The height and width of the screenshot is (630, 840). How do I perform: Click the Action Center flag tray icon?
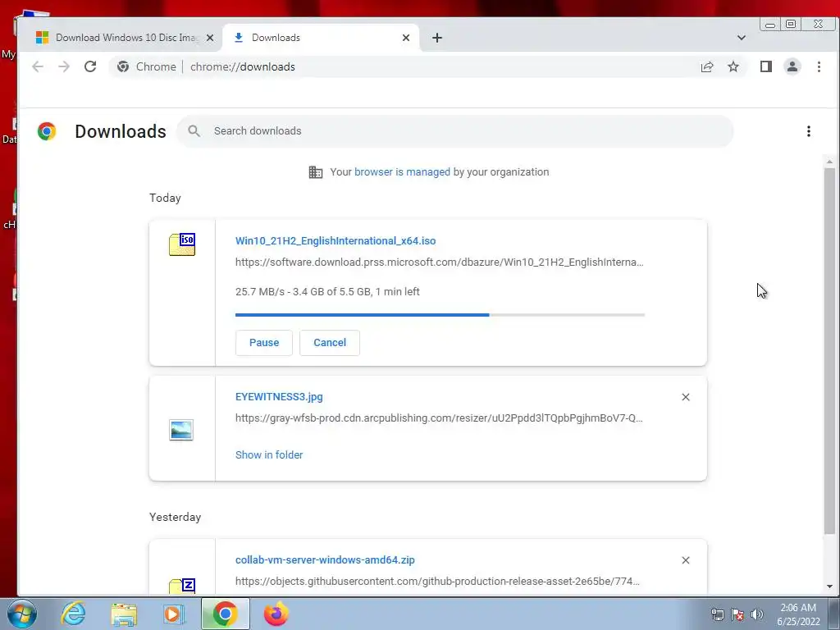click(x=737, y=614)
